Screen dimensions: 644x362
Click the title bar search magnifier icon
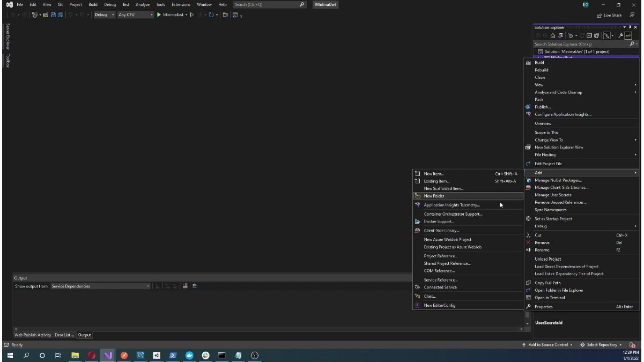click(x=302, y=4)
